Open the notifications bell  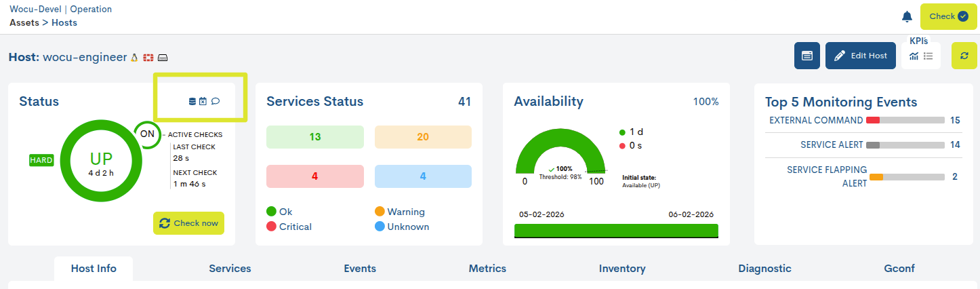(x=907, y=16)
